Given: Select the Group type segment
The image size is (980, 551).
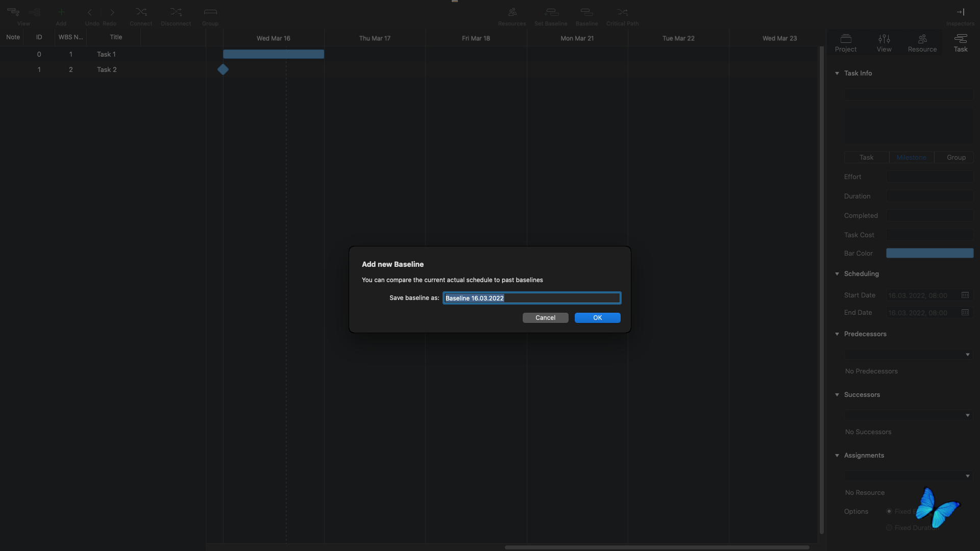Looking at the screenshot, I should (955, 158).
